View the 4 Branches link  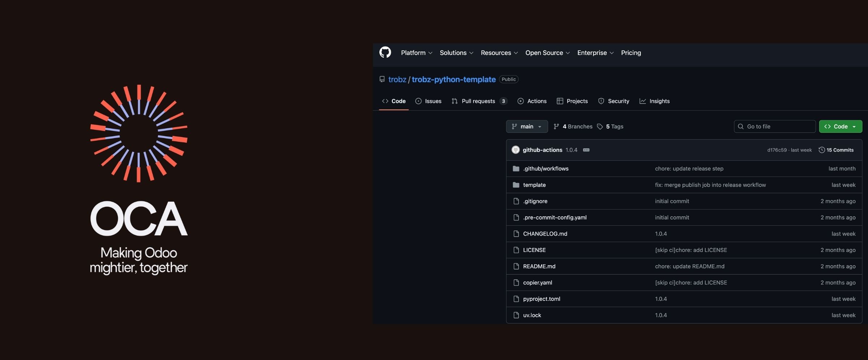[x=573, y=127]
